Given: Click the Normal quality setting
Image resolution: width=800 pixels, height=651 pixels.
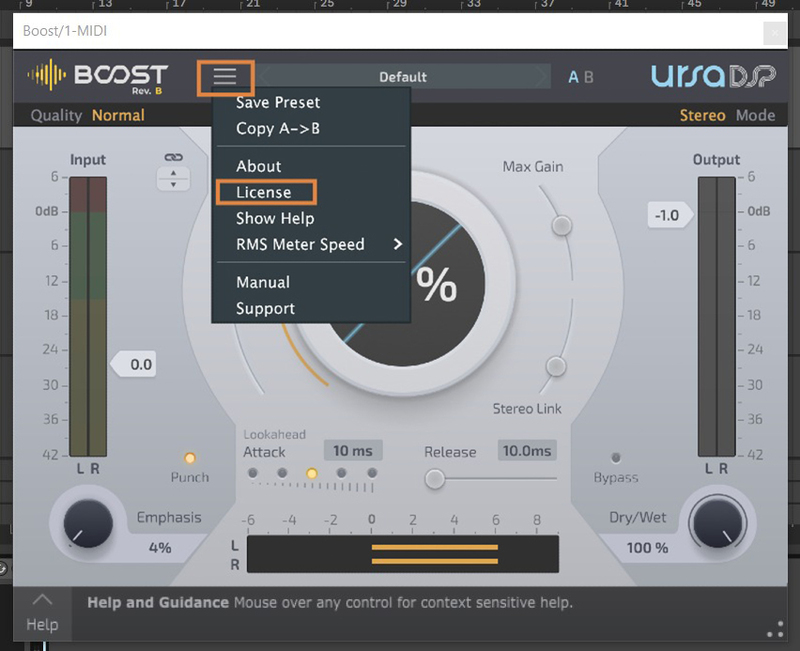Looking at the screenshot, I should (x=118, y=115).
